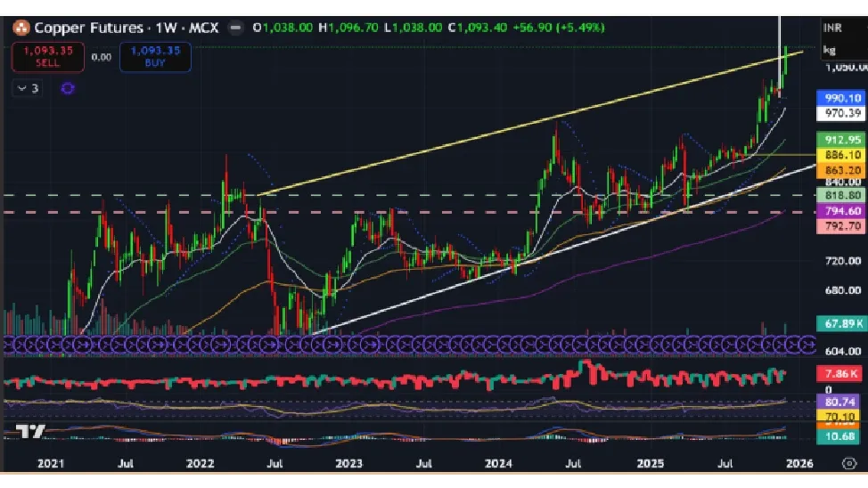
Task: Click the yellow 886.10 price label
Action: pos(840,155)
